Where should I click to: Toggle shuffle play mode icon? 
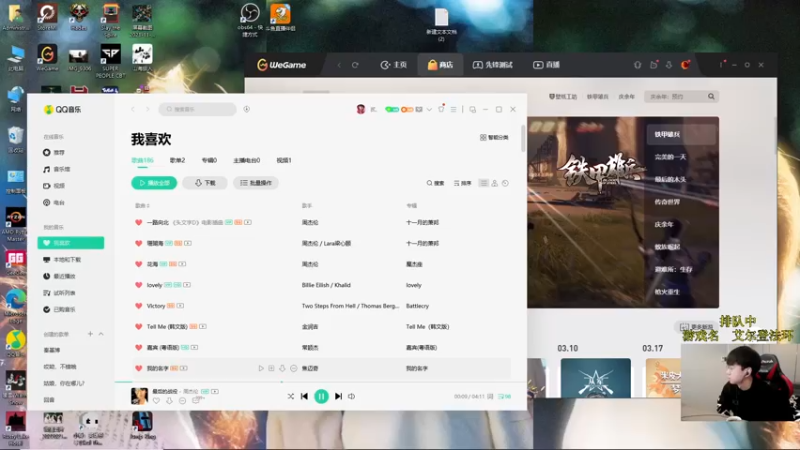coord(291,396)
